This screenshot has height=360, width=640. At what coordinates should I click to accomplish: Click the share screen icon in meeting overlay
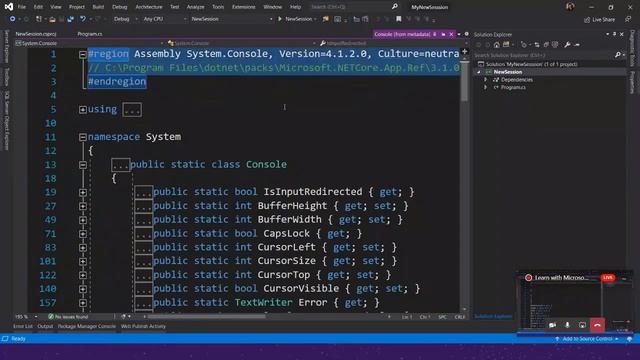[582, 325]
